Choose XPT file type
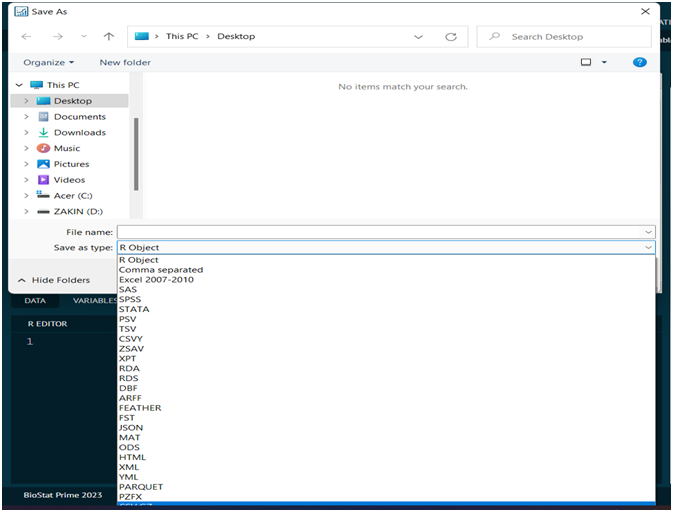673x512 pixels. point(386,359)
